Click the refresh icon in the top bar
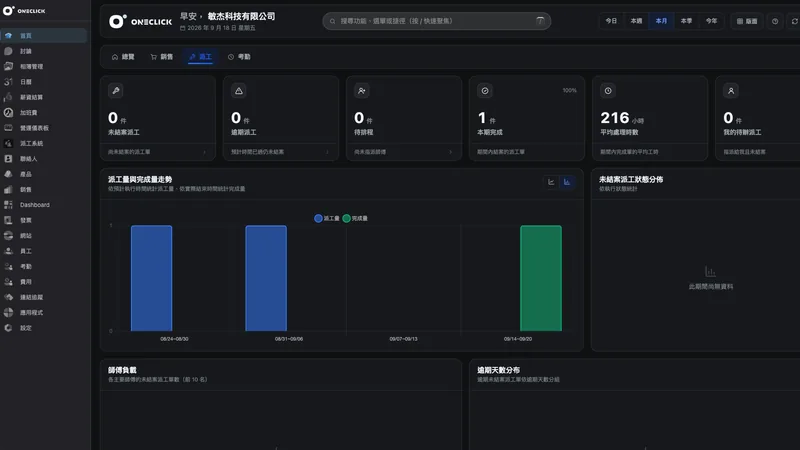The width and height of the screenshot is (800, 450). pyautogui.click(x=794, y=21)
